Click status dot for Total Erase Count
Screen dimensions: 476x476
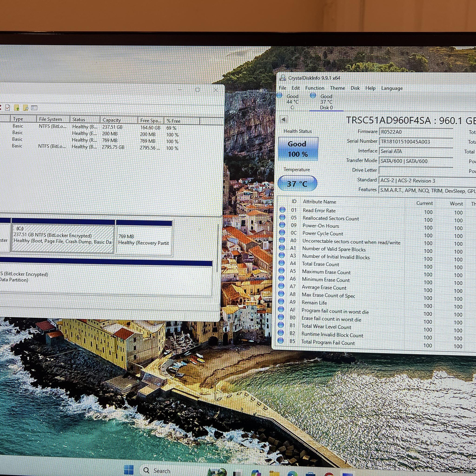click(282, 263)
